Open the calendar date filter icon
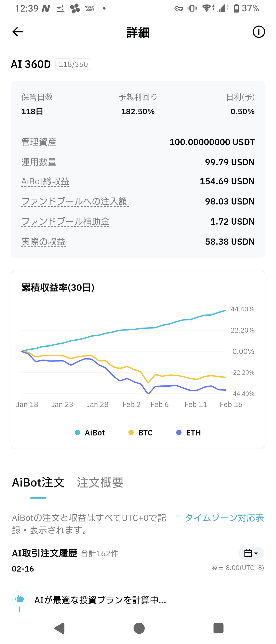The width and height of the screenshot is (276, 644). click(248, 553)
